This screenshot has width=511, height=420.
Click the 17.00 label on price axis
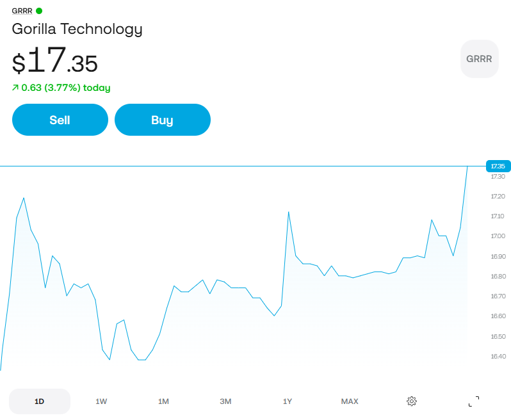point(498,236)
